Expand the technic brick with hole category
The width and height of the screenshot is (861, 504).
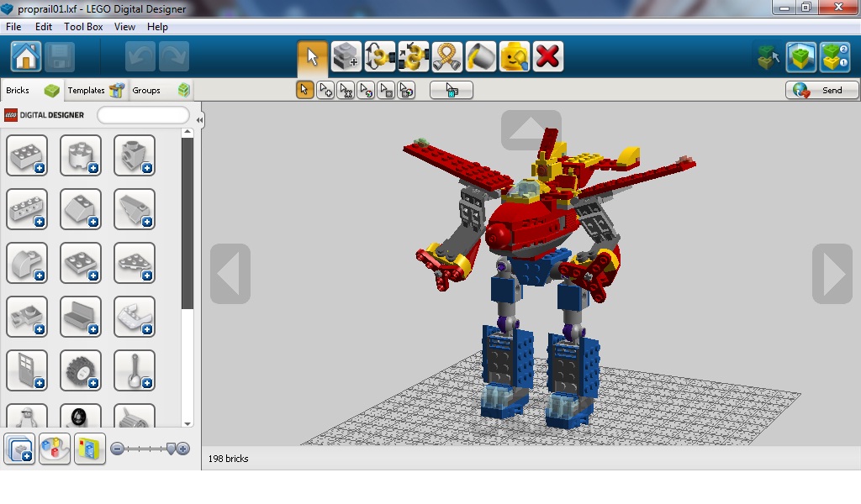135,155
